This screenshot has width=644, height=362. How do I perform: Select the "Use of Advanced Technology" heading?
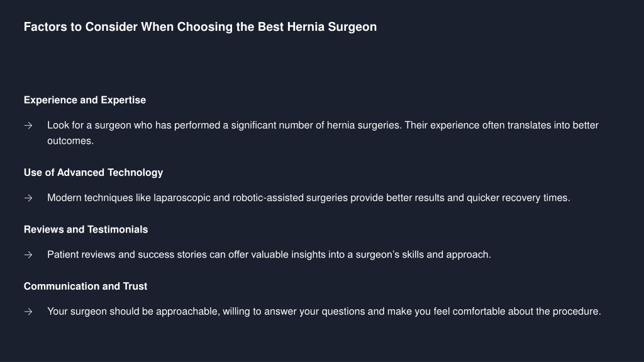click(93, 173)
